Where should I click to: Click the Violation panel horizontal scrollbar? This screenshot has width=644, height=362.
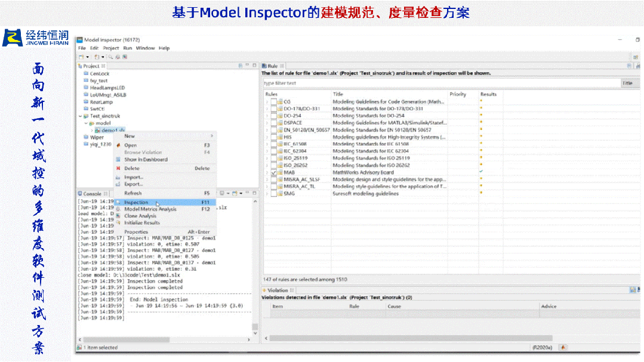coord(411,338)
